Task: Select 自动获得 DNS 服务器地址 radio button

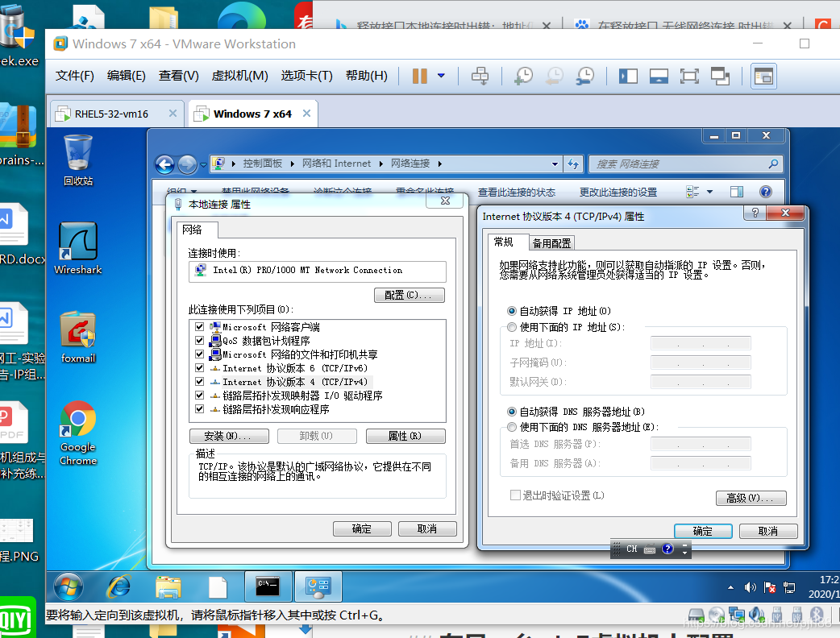Action: click(512, 412)
